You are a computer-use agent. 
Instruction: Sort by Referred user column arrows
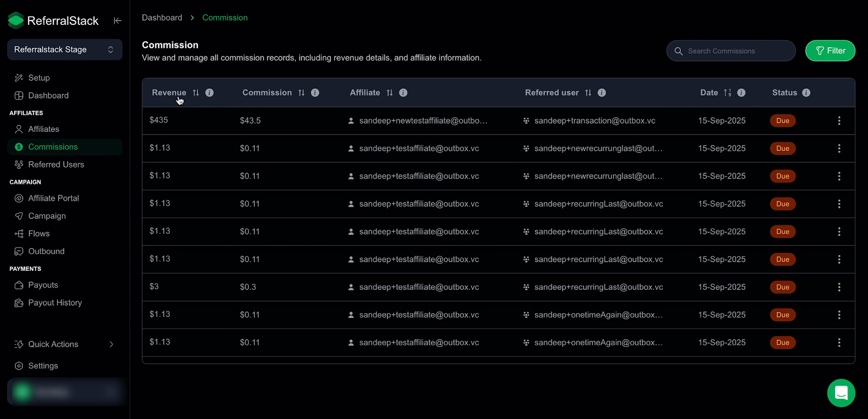tap(588, 93)
